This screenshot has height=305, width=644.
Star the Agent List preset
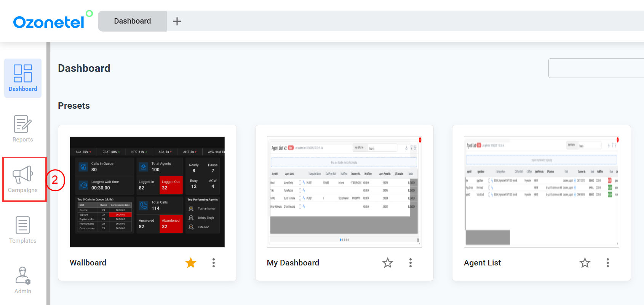(x=585, y=263)
